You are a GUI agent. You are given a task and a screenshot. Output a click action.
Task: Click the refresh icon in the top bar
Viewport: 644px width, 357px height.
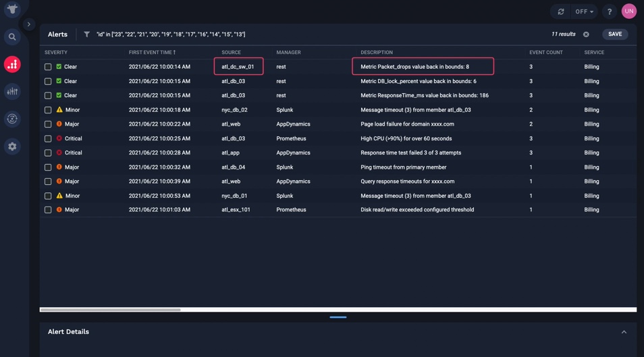click(560, 11)
